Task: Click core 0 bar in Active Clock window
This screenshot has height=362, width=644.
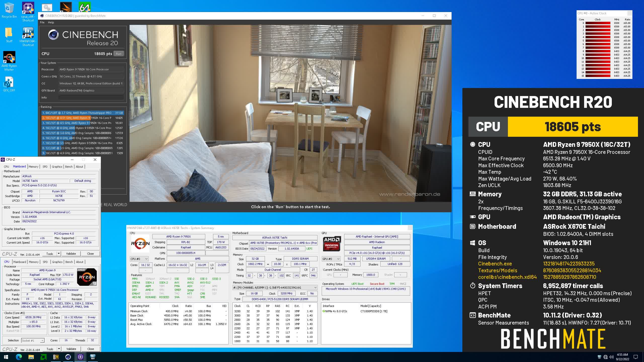Action: pos(598,23)
